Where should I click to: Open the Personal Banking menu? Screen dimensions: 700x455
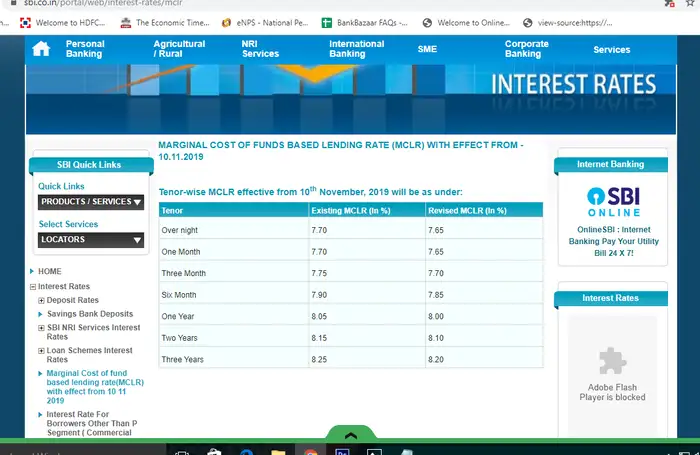click(85, 49)
